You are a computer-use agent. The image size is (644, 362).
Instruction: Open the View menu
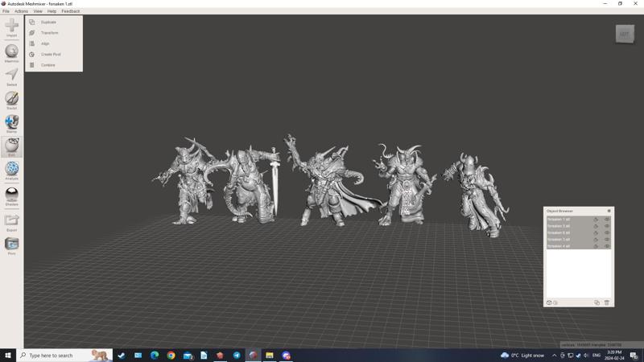coord(38,11)
